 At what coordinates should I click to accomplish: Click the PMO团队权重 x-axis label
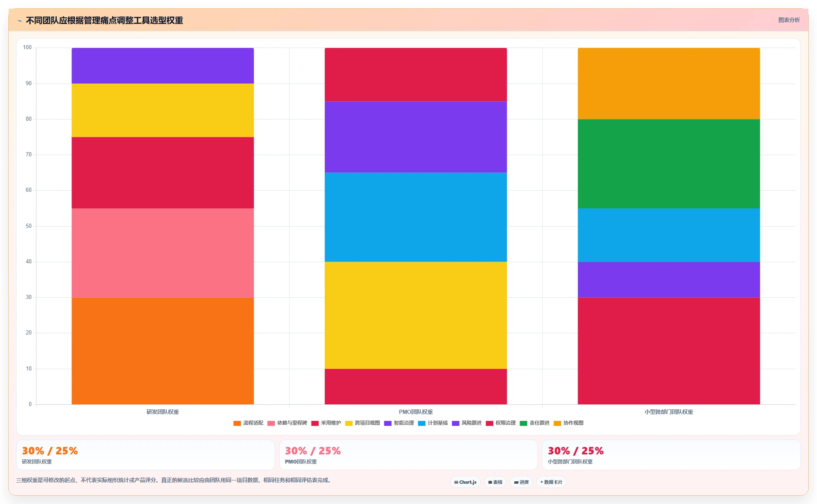416,412
